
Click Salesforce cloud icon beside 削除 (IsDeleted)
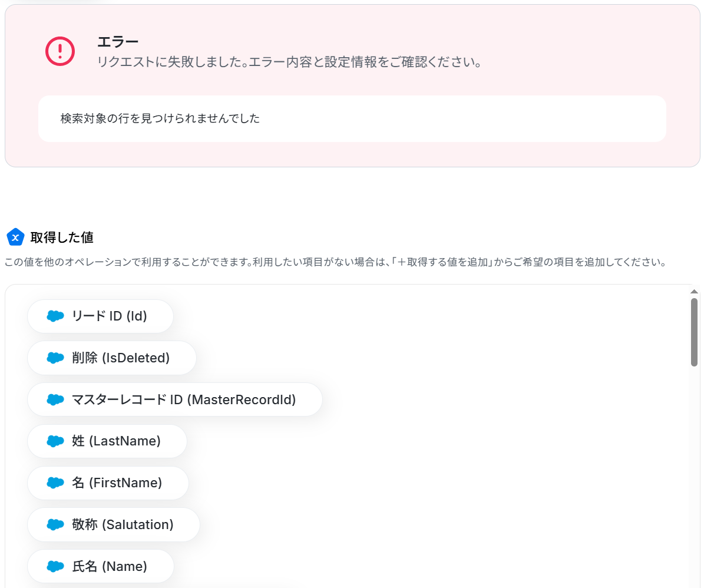pos(55,358)
